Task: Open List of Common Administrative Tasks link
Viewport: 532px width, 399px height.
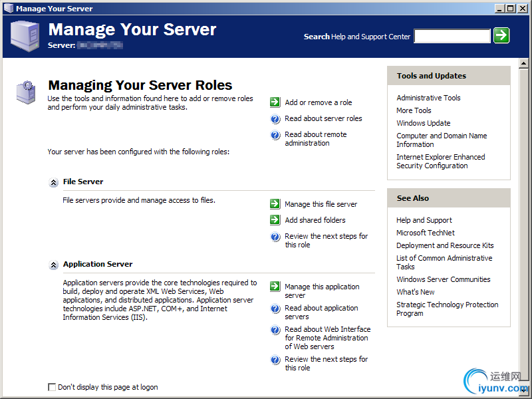Action: pyautogui.click(x=444, y=262)
